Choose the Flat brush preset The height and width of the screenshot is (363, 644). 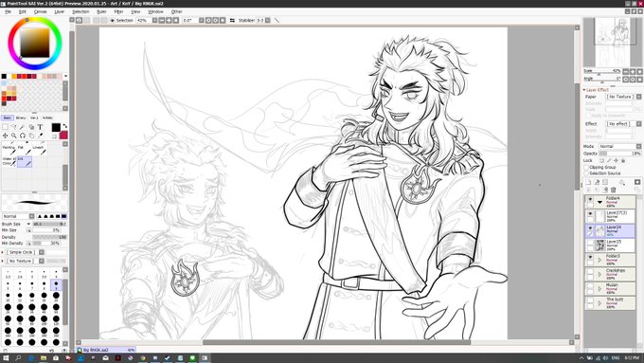25,150
